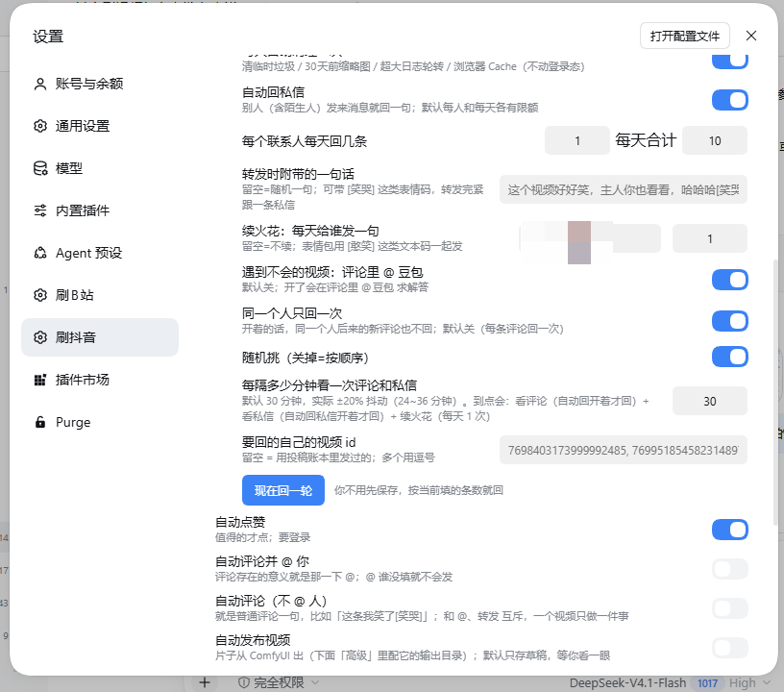Click the description 默认关；开了会在评论里 @豆包 求解答
The width and height of the screenshot is (784, 692).
(x=335, y=287)
